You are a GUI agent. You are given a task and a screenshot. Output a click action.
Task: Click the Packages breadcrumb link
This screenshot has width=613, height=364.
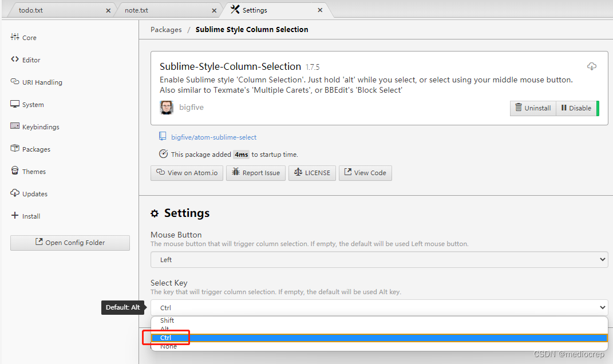(166, 30)
